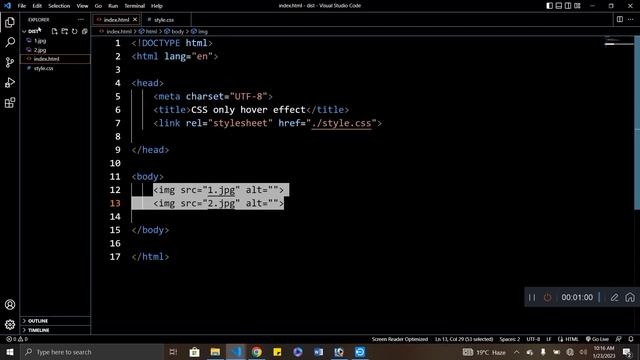Open Google Chrome from taskbar
The height and width of the screenshot is (360, 640).
coord(256,352)
